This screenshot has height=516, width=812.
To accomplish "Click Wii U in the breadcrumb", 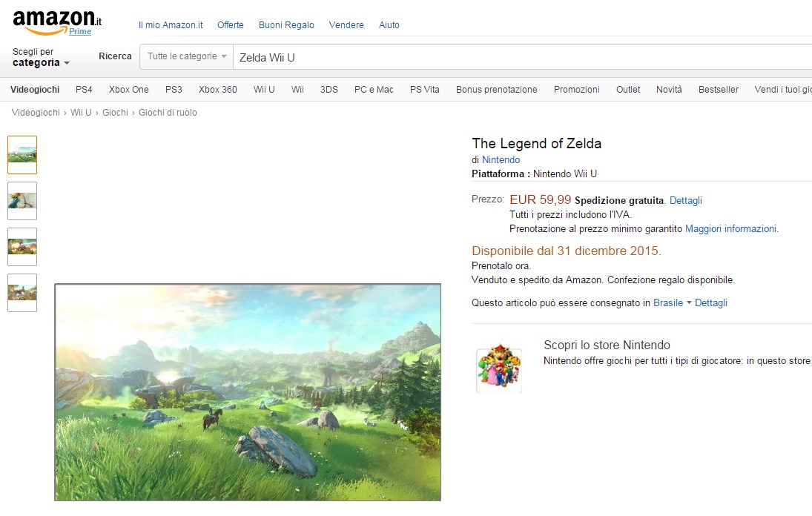I will (x=81, y=112).
